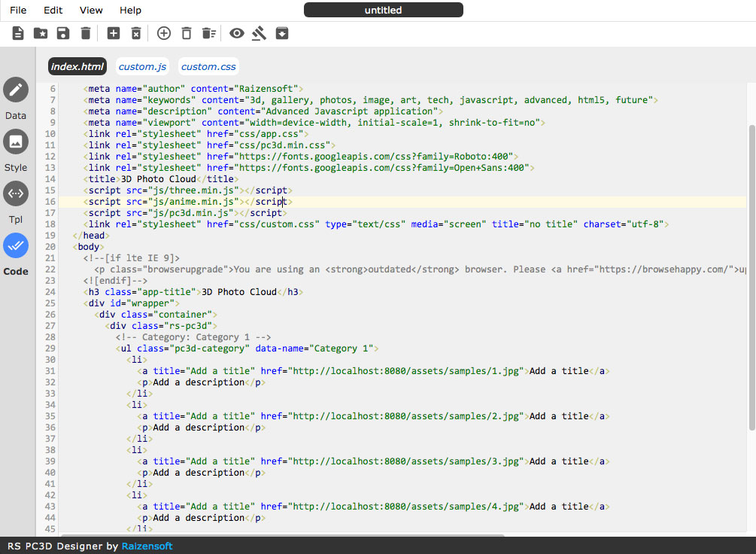Click the new document icon in toolbar
Viewport: 756px width, 554px height.
tap(18, 33)
